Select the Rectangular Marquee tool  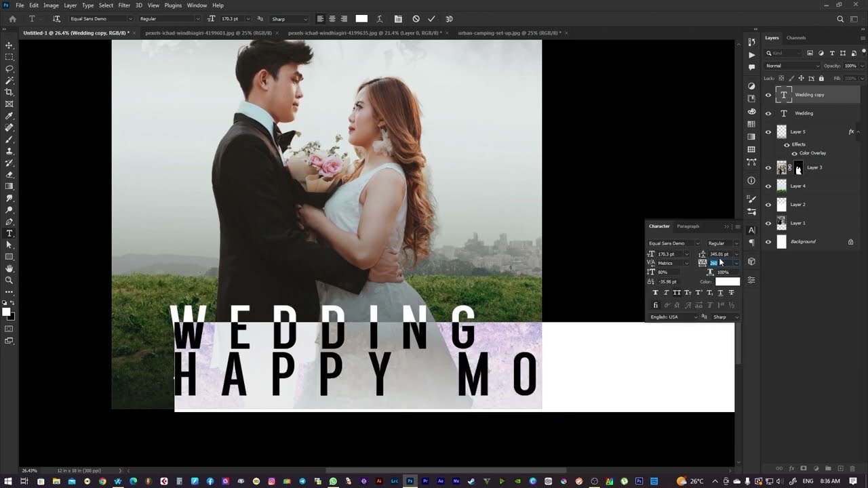click(9, 57)
